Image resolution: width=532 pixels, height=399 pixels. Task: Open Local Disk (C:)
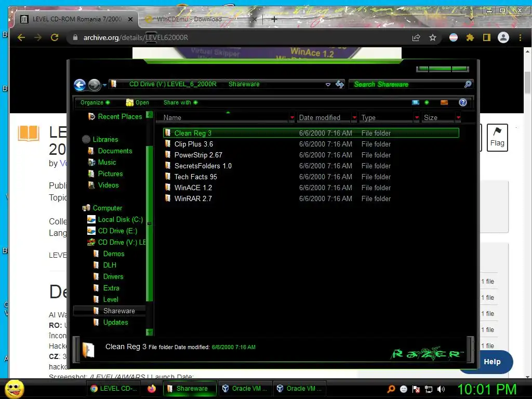click(x=115, y=219)
